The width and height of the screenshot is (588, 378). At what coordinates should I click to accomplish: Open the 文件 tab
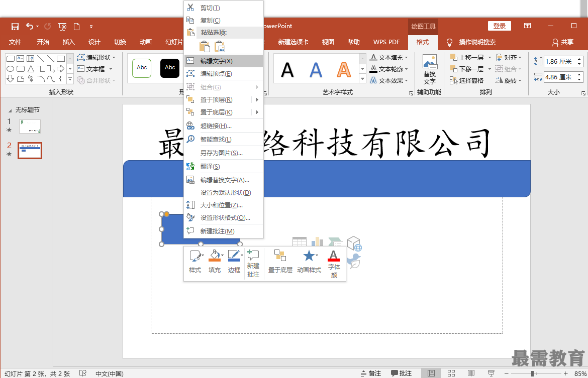point(15,42)
